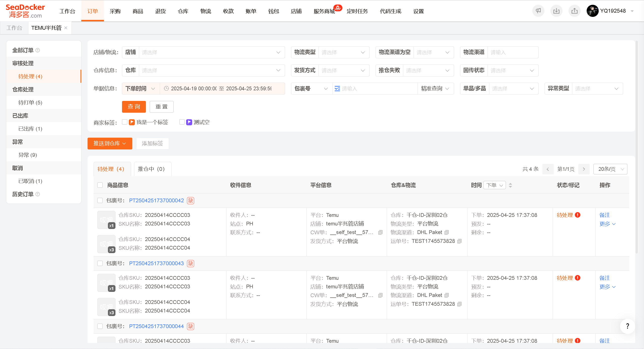Screen dimensions: 644x349
Task: Click thumbnail of 20250414CCCC03 in PT2504251737000042
Action: pos(106,220)
